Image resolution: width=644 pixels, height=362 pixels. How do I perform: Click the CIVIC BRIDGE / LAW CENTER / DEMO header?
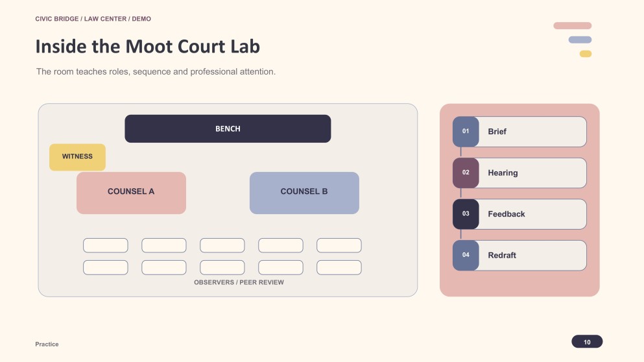[x=93, y=19]
